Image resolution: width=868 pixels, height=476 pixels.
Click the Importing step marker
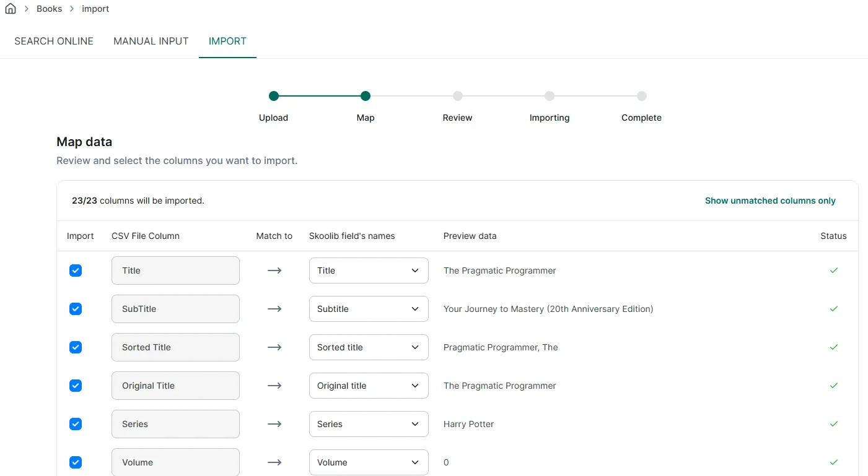(550, 96)
